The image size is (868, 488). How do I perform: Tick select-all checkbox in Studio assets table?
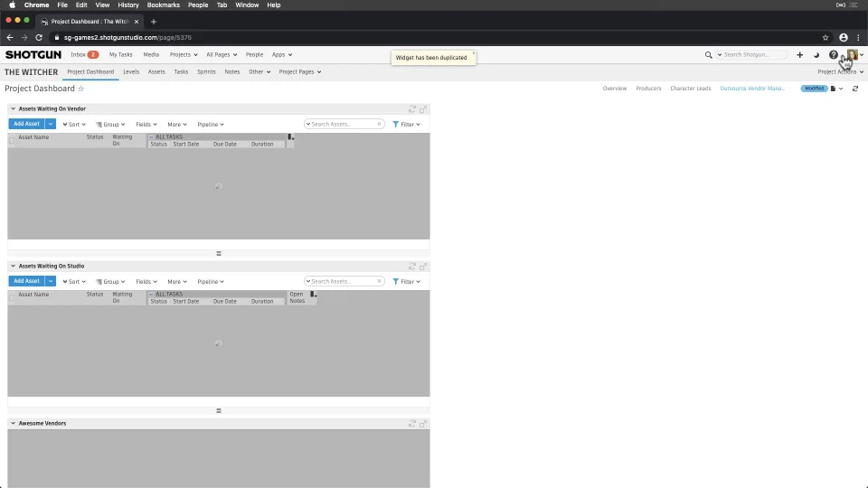click(x=12, y=297)
